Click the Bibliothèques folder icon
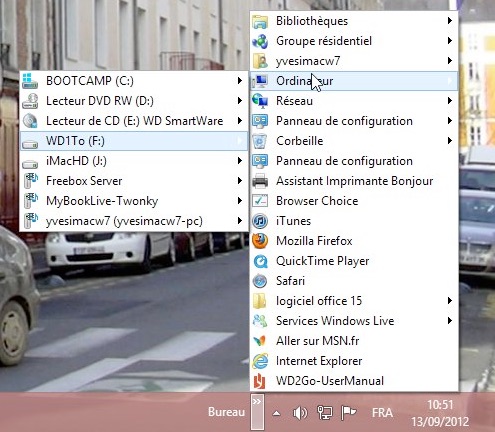Viewport: 495px width, 432px height. [x=260, y=21]
